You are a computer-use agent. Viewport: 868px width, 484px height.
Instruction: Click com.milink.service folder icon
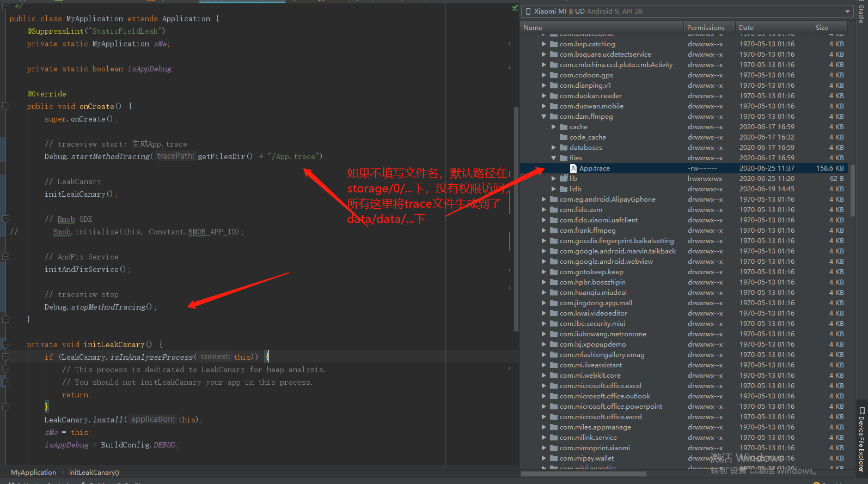554,438
